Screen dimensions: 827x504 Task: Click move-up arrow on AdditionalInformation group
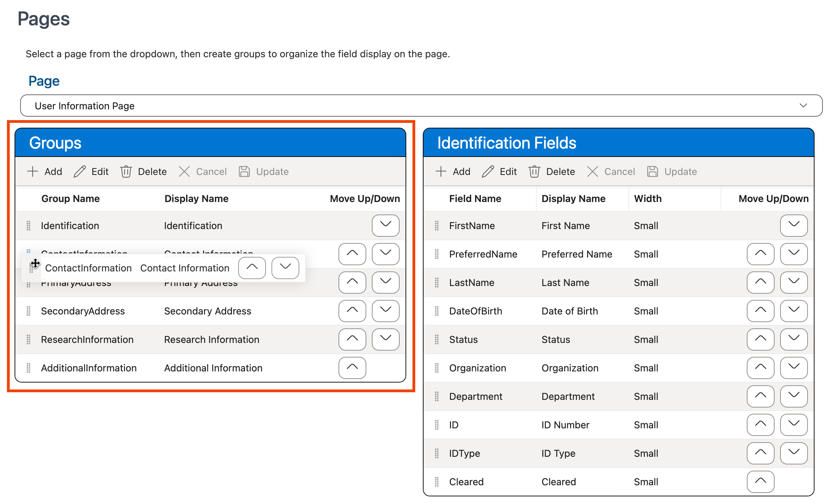(352, 368)
